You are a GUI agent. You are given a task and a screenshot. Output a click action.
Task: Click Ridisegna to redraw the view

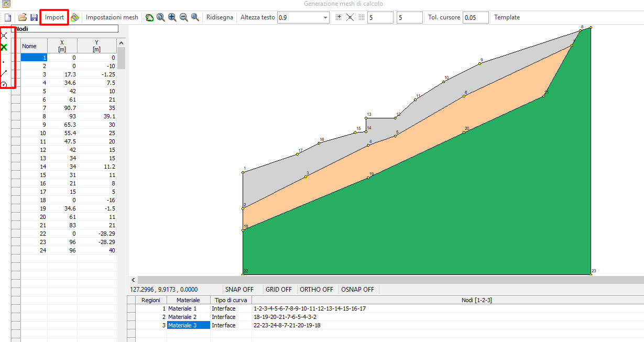point(220,17)
